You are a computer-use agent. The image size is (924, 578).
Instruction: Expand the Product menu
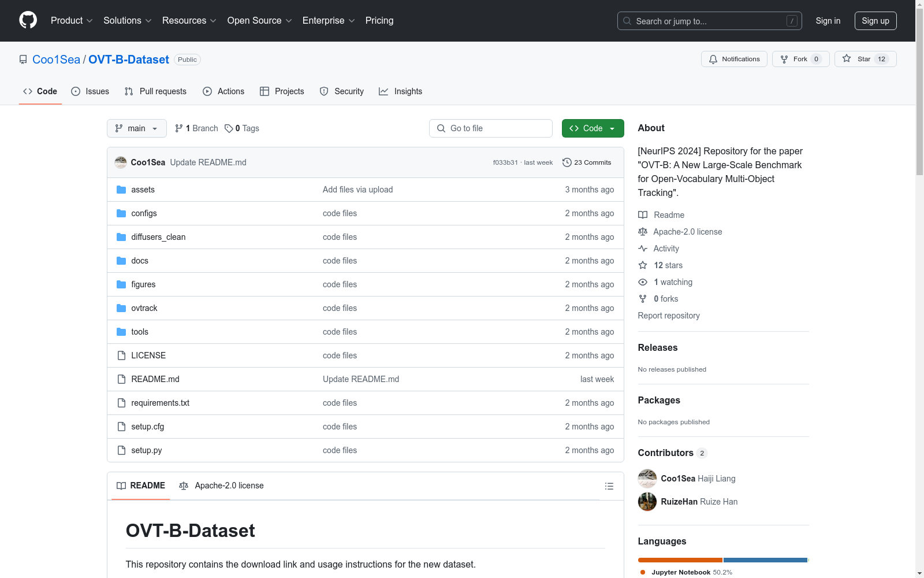coord(72,21)
